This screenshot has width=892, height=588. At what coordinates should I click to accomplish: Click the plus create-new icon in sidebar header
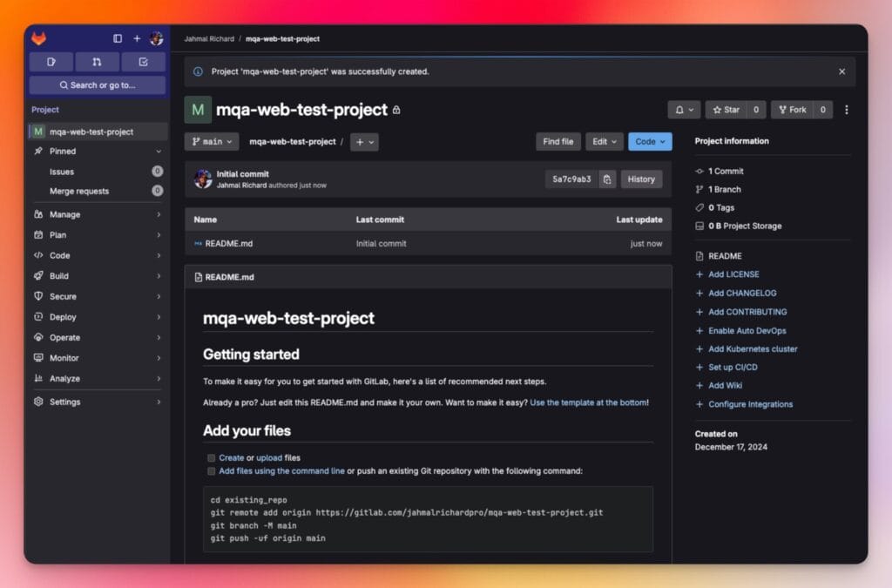click(x=137, y=38)
